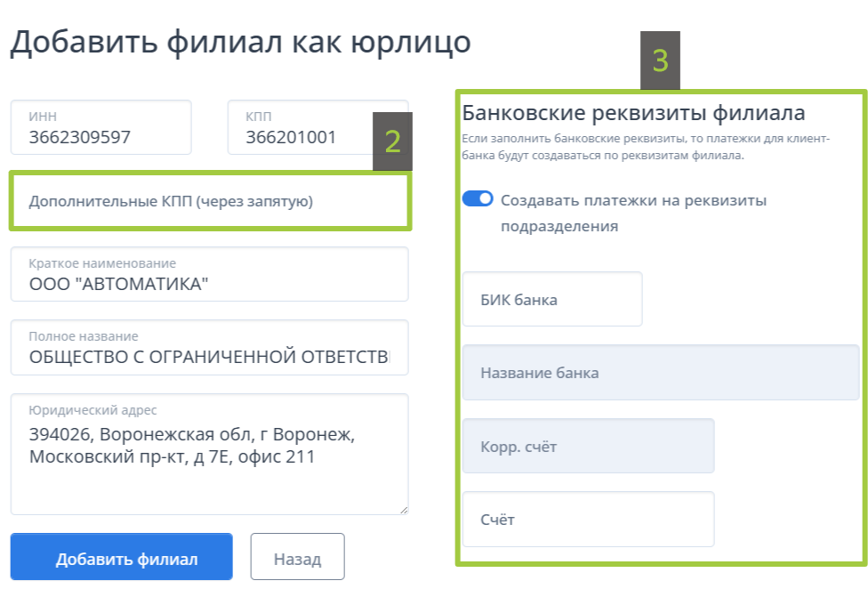Screen dimensions: 868x597
Task: Click the Добавить филиал как юрлицо title
Action: [240, 42]
